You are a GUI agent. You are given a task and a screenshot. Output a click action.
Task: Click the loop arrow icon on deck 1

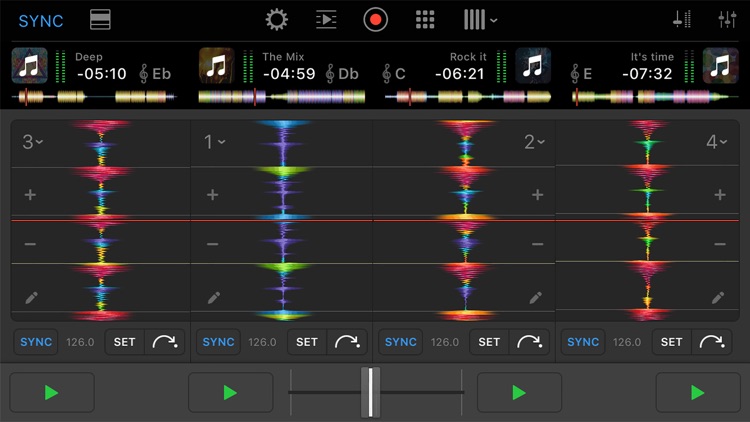347,342
